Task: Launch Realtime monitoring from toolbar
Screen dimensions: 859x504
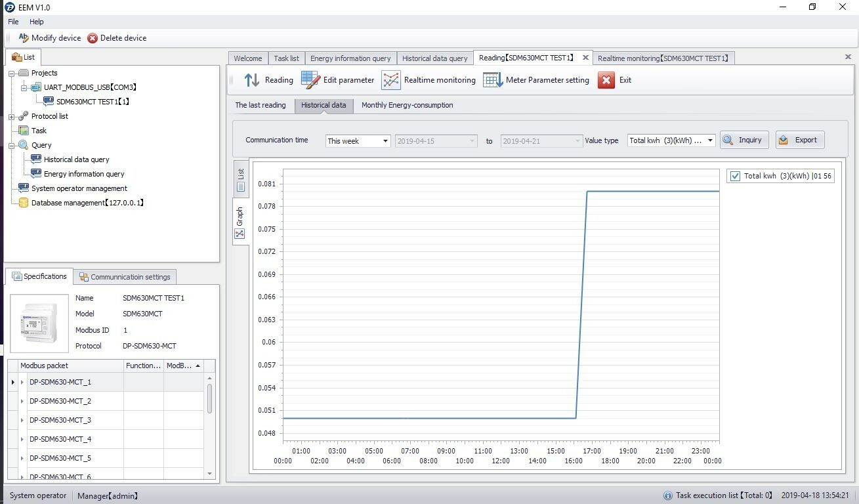Action: tap(391, 80)
